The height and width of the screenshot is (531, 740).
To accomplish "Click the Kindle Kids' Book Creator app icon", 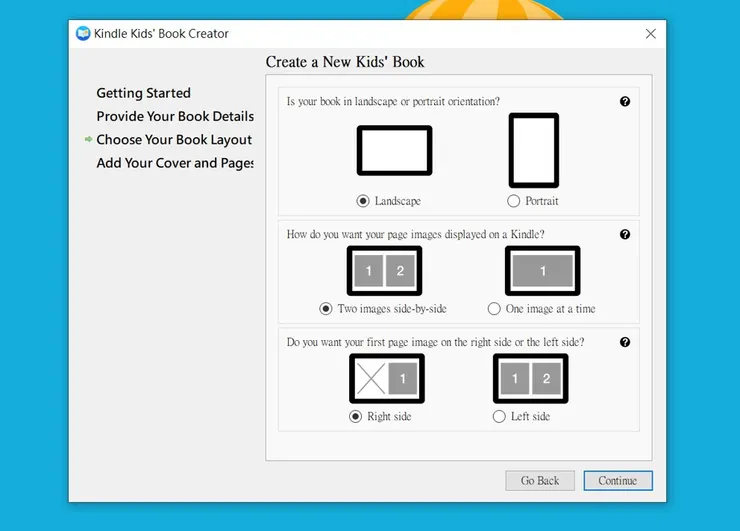I will tap(83, 34).
